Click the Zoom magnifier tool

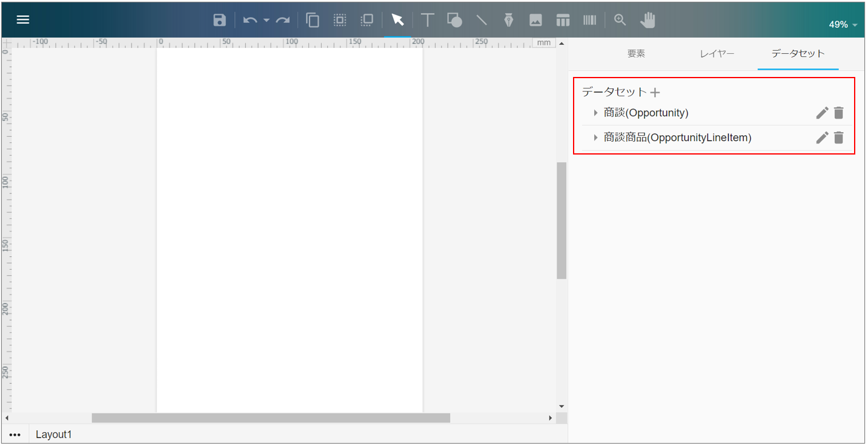click(x=620, y=20)
